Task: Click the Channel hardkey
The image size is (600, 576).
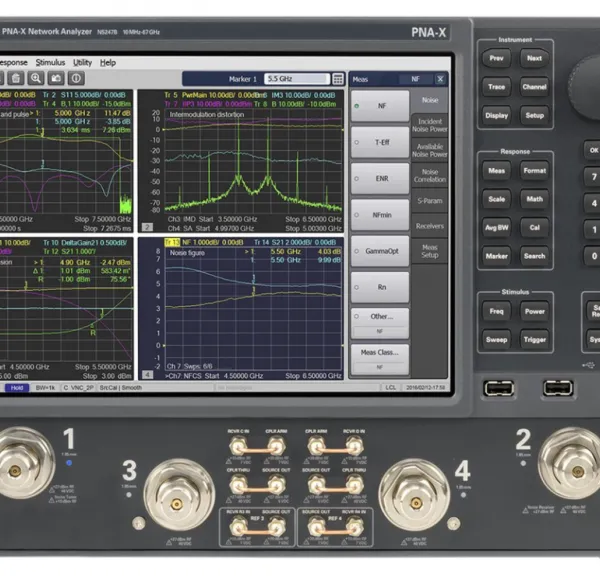Action: (534, 87)
